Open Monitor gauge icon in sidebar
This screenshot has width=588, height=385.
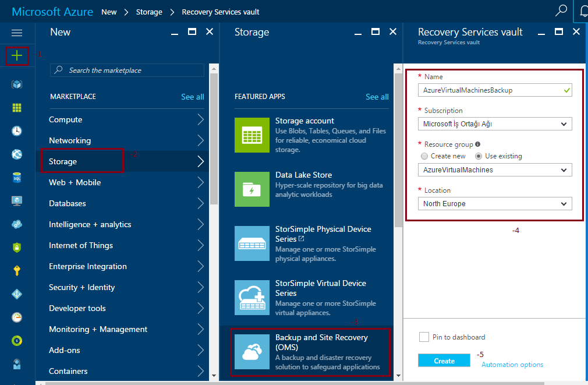(x=17, y=317)
